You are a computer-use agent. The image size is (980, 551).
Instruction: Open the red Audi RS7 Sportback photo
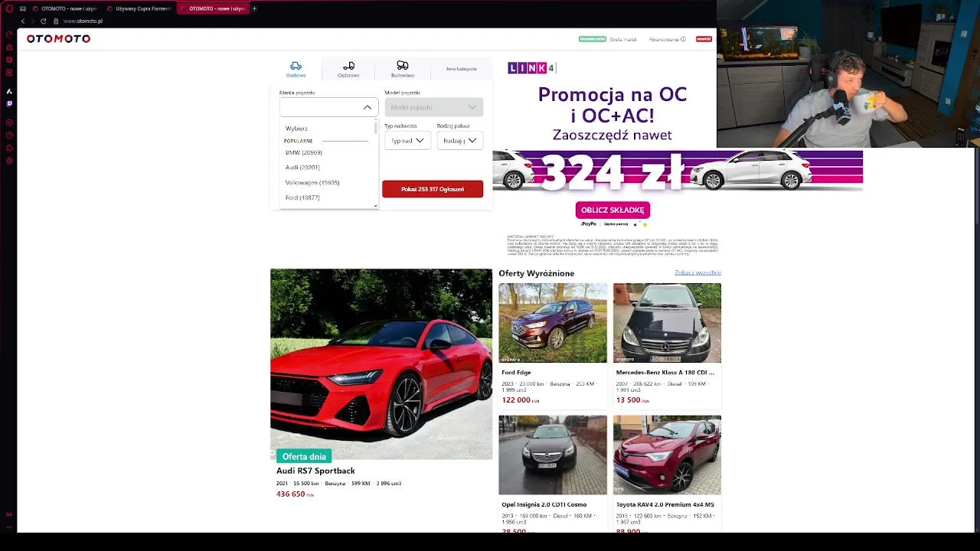[381, 364]
